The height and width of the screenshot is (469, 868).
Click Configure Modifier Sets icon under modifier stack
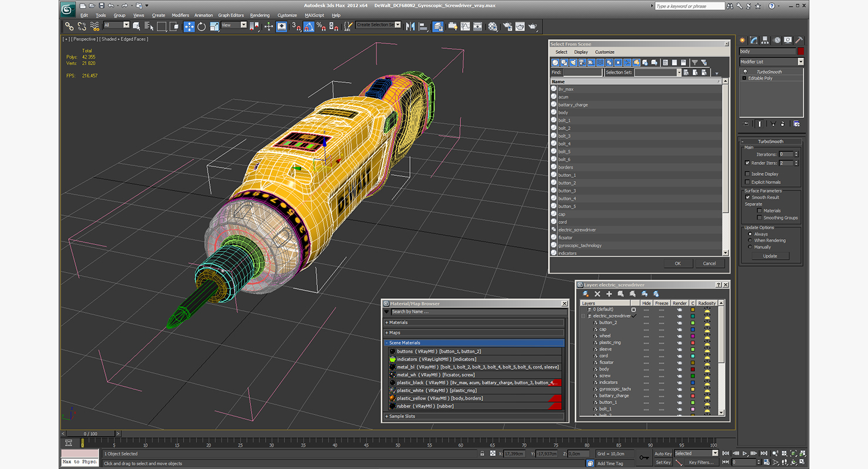[796, 124]
